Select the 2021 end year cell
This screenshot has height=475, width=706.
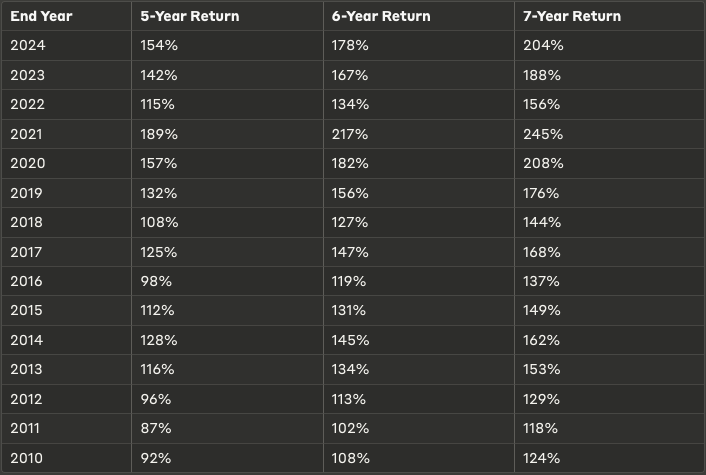tap(28, 134)
